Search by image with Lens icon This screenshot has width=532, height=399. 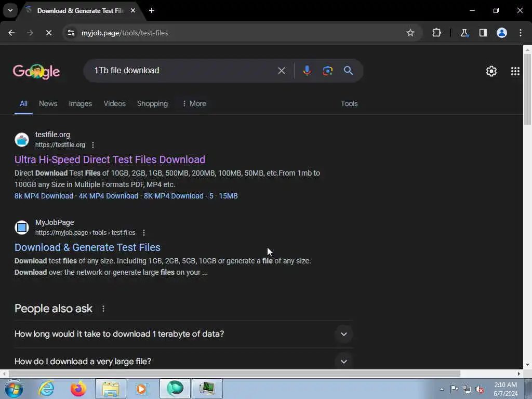[x=327, y=71]
